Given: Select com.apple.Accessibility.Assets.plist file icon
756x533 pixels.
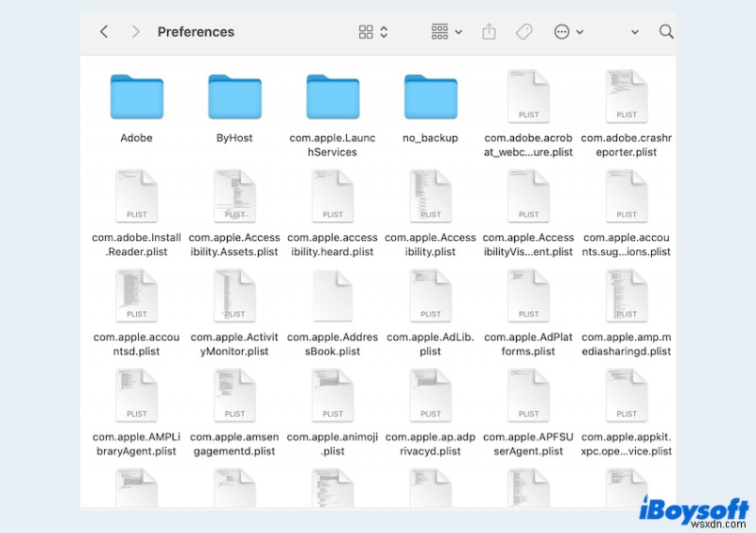Looking at the screenshot, I should coord(234,196).
